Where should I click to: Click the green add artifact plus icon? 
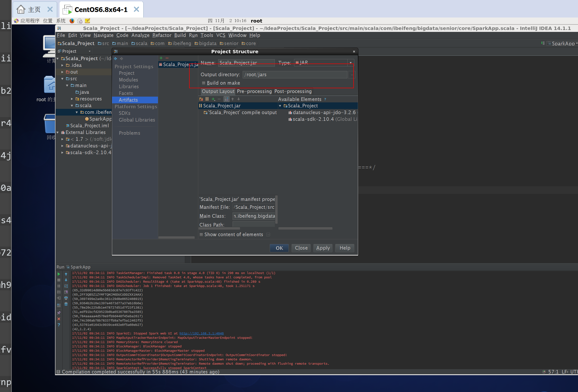[x=161, y=58]
